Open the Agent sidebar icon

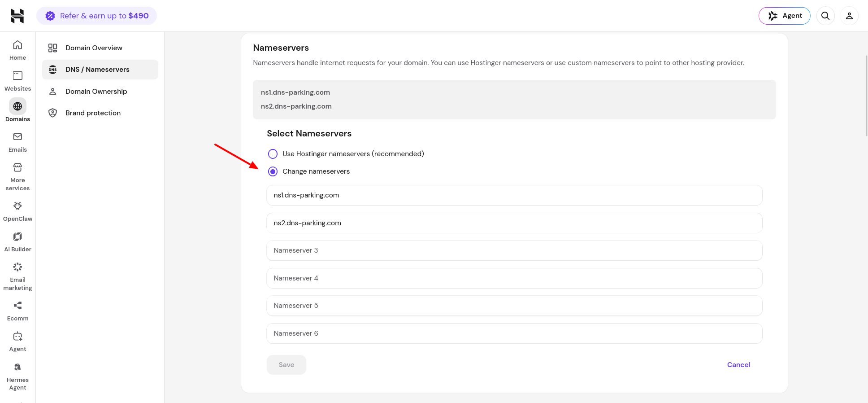pos(17,336)
